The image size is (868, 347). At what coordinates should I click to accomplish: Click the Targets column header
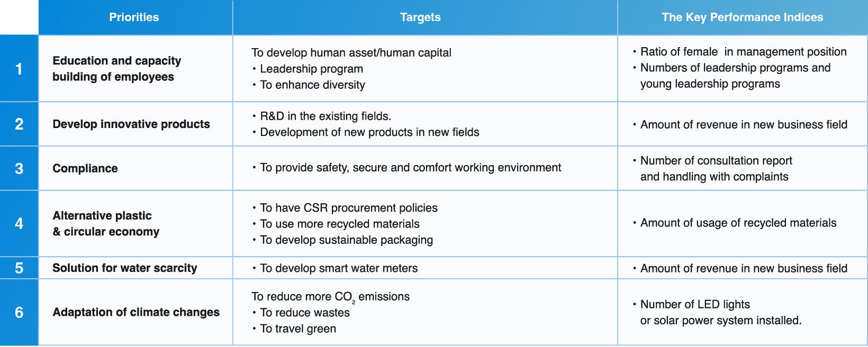(420, 17)
